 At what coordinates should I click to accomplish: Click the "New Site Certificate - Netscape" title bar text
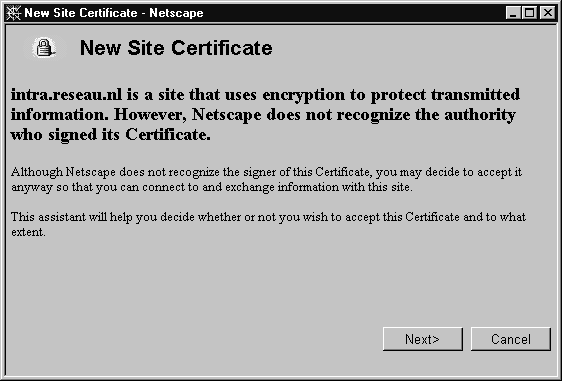click(x=114, y=13)
